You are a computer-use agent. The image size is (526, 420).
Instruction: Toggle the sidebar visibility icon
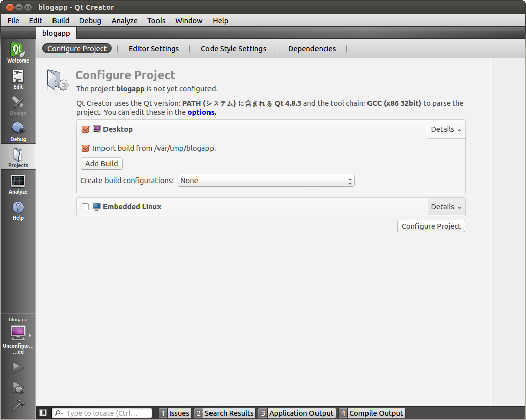pyautogui.click(x=43, y=413)
